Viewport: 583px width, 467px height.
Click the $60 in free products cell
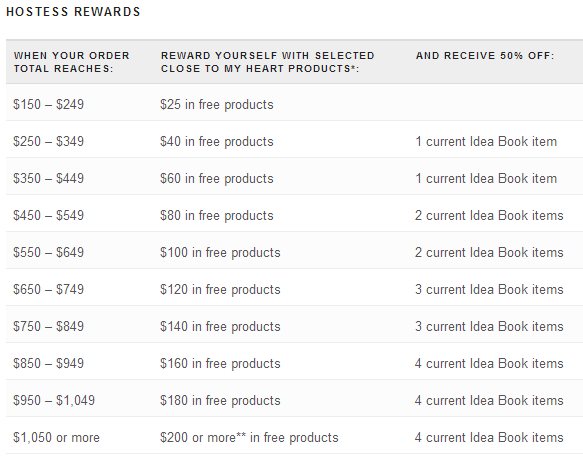point(217,178)
